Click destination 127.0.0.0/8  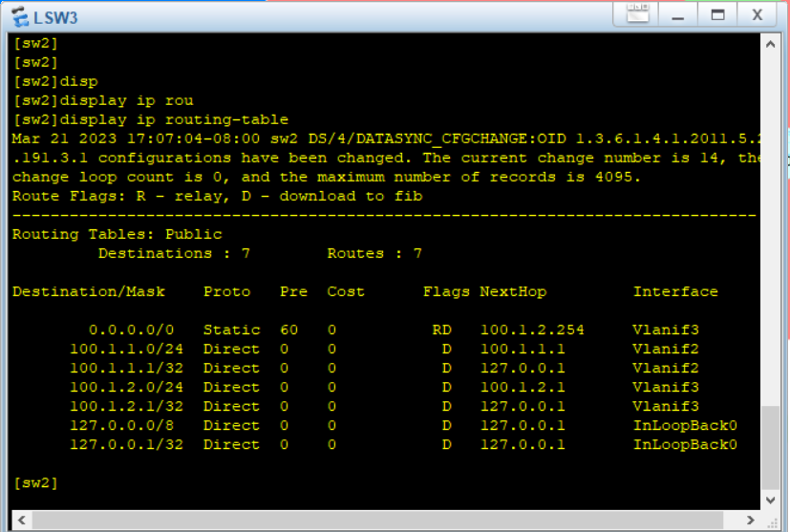coord(121,426)
